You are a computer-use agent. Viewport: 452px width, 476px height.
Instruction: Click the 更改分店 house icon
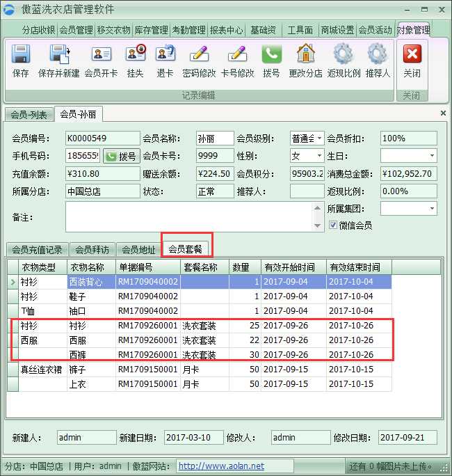[x=305, y=55]
